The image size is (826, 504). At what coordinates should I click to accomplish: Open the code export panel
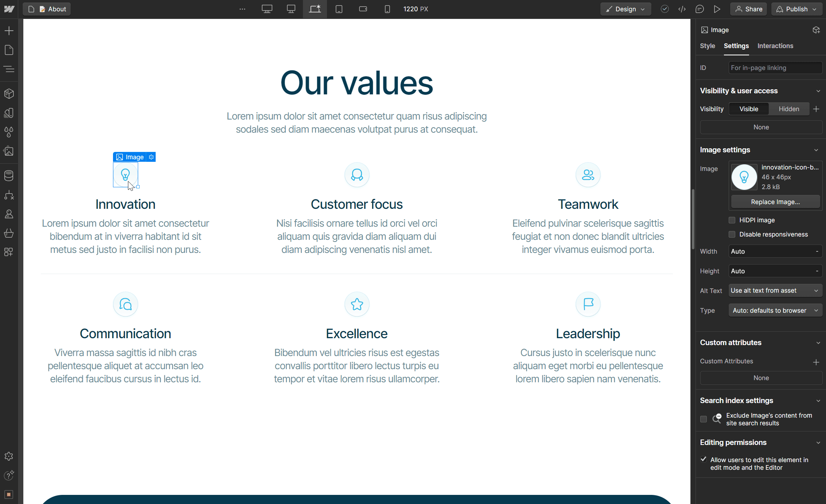[682, 9]
